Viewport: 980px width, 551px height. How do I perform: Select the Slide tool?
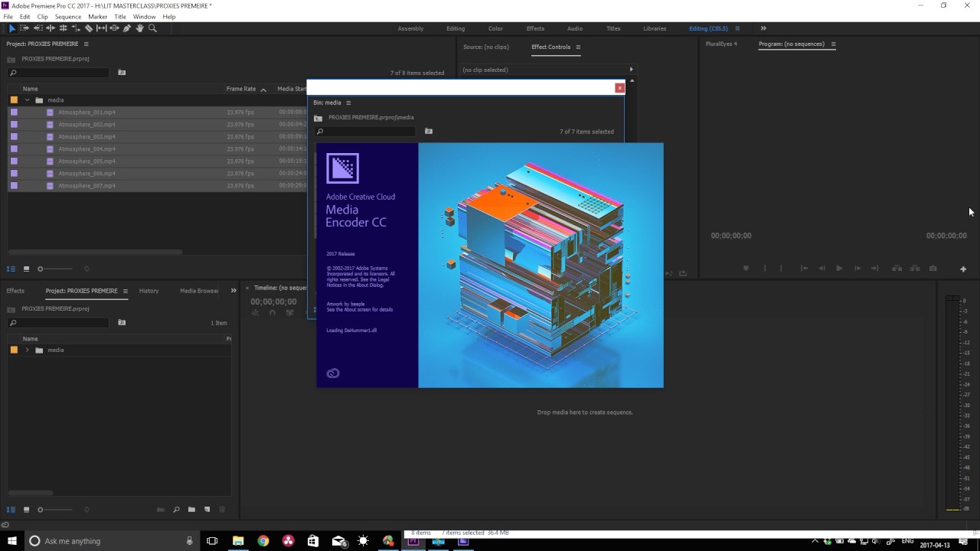click(x=114, y=28)
